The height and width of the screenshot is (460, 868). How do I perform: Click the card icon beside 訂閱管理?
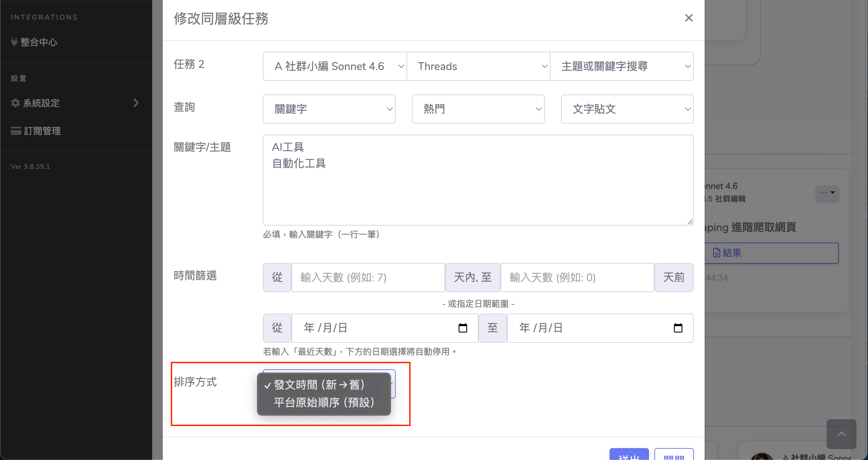point(16,131)
